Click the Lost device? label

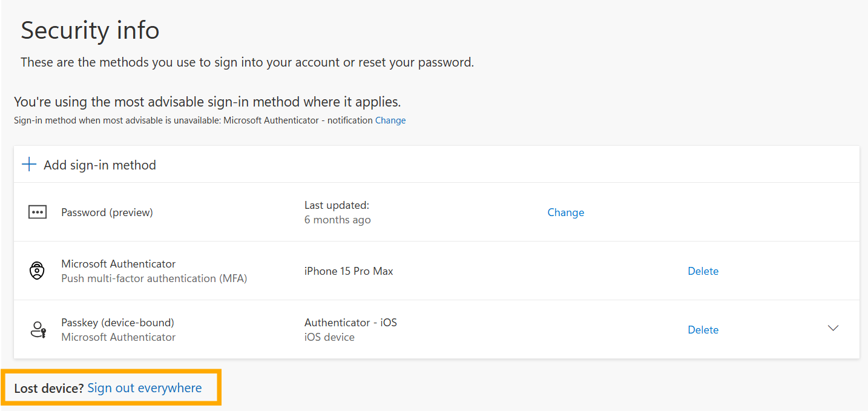tap(49, 389)
